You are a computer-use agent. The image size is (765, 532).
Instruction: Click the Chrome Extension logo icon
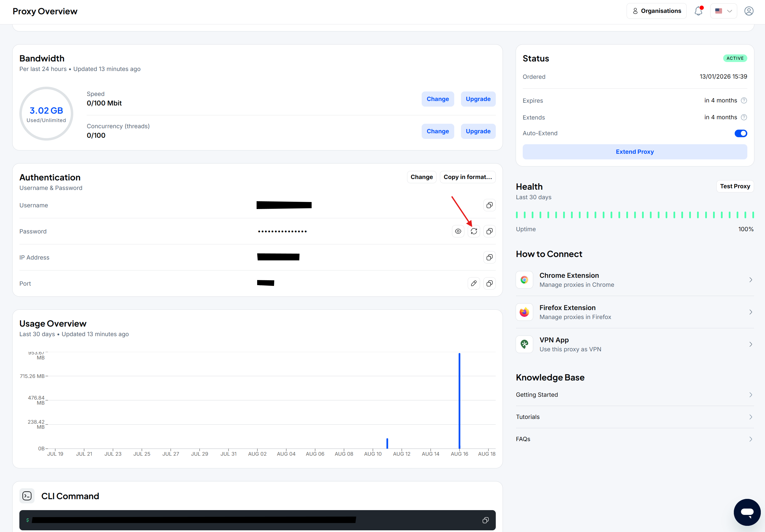coord(524,280)
